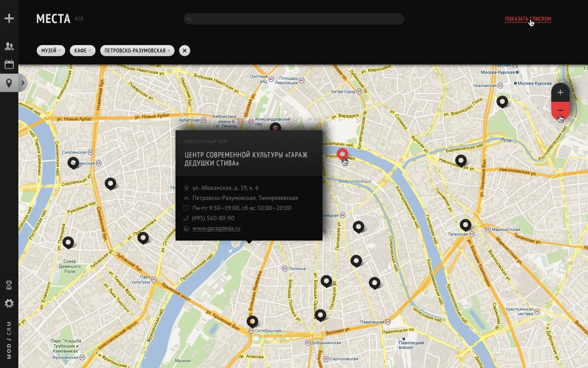The width and height of the screenshot is (588, 368).
Task: Expand the sidebar with the chevron arrow
Action: (x=23, y=83)
